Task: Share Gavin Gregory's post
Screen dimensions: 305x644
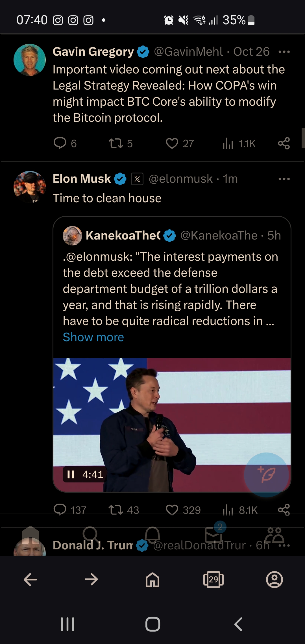Action: 284,143
